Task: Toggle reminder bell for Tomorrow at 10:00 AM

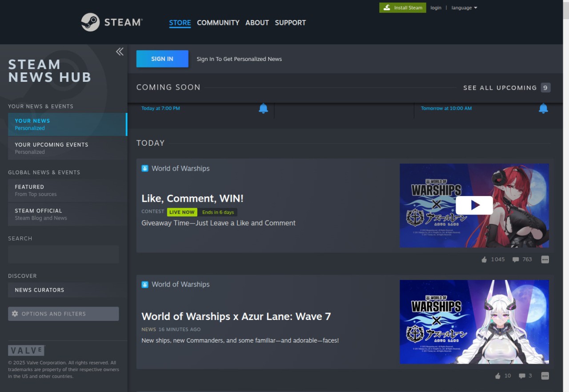Action: click(x=543, y=108)
